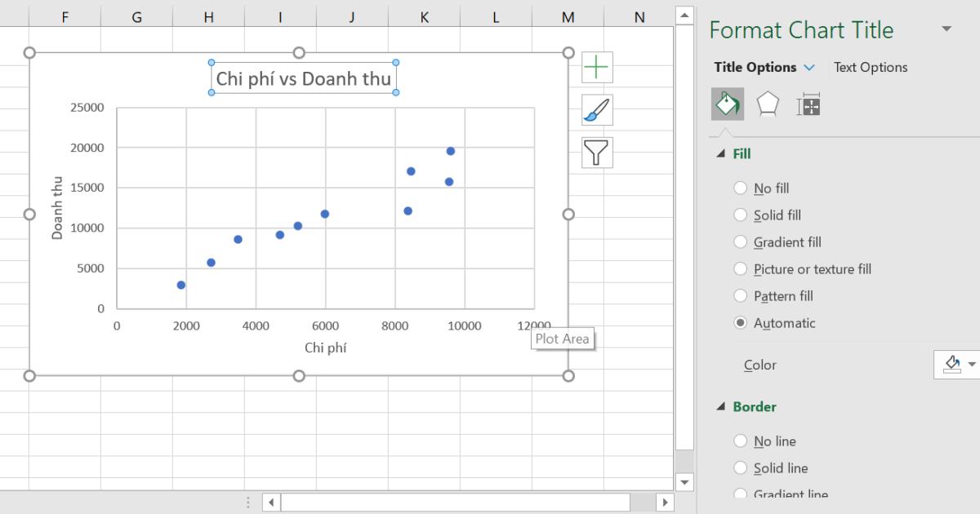Enable the Solid fill option
This screenshot has width=980, height=514.
pos(741,215)
